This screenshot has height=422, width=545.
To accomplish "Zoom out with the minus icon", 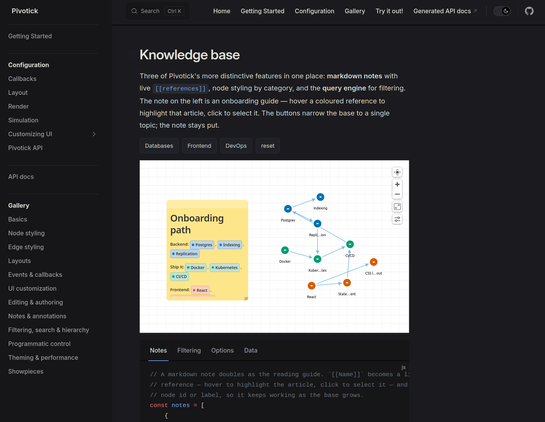I will [397, 194].
